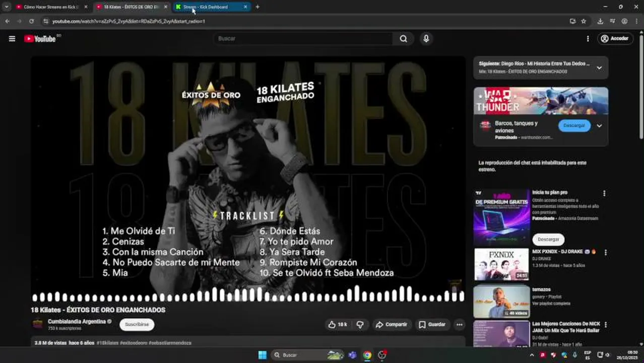Image resolution: width=644 pixels, height=363 pixels.
Task: Open more actions ellipsis below the video
Action: (459, 325)
